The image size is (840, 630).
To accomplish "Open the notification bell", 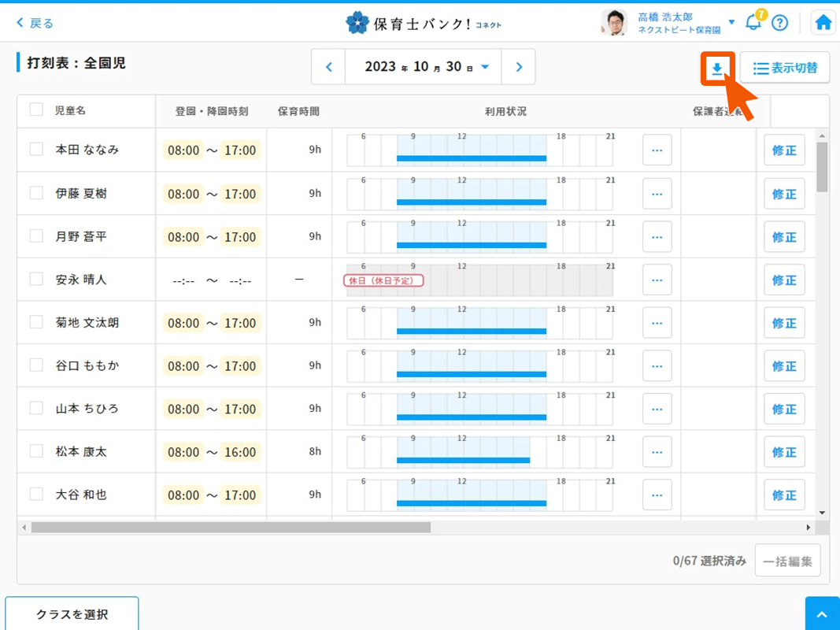I will tap(753, 22).
